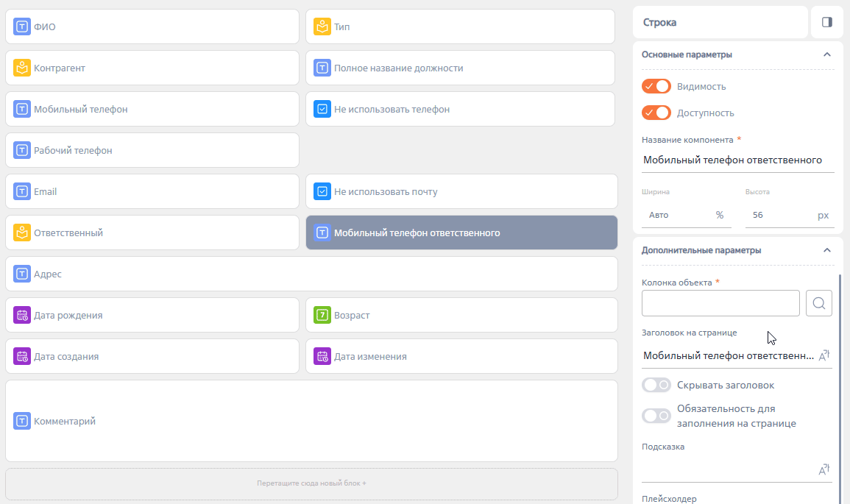The height and width of the screenshot is (504, 850).
Task: Click the Перетащите сюда новый блок area
Action: coord(312,483)
